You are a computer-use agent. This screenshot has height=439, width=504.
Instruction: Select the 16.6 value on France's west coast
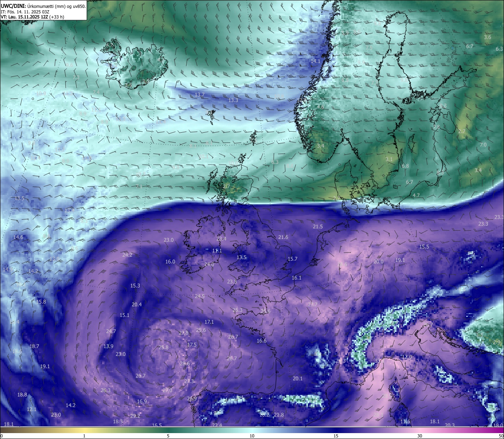261,341
